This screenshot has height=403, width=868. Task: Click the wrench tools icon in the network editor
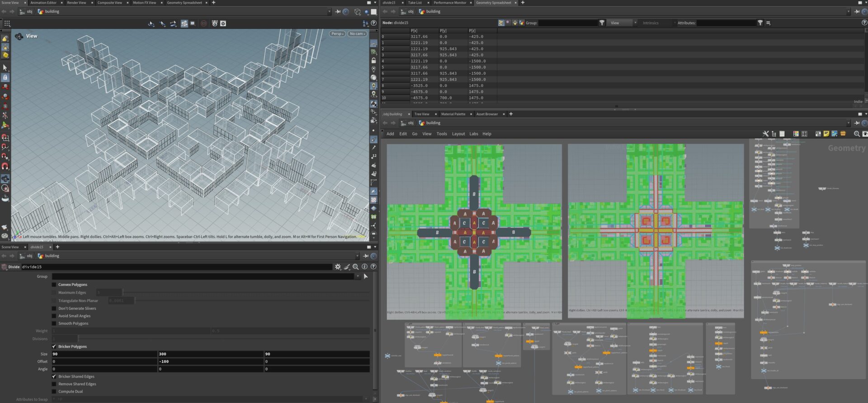coord(765,134)
